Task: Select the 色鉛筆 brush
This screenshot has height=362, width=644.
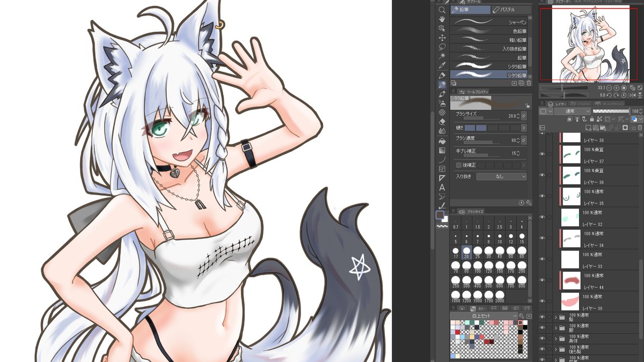Action: pyautogui.click(x=488, y=31)
